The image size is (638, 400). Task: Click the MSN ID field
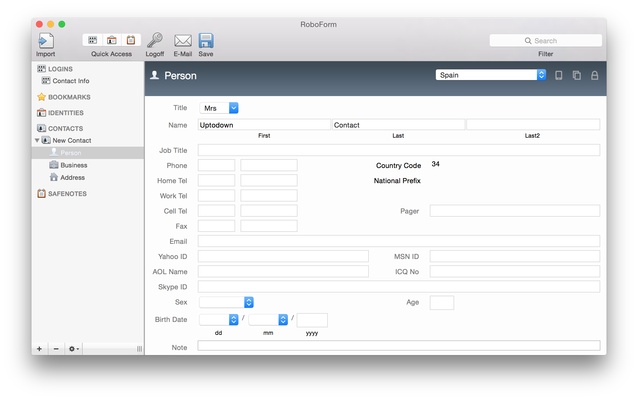pyautogui.click(x=515, y=256)
